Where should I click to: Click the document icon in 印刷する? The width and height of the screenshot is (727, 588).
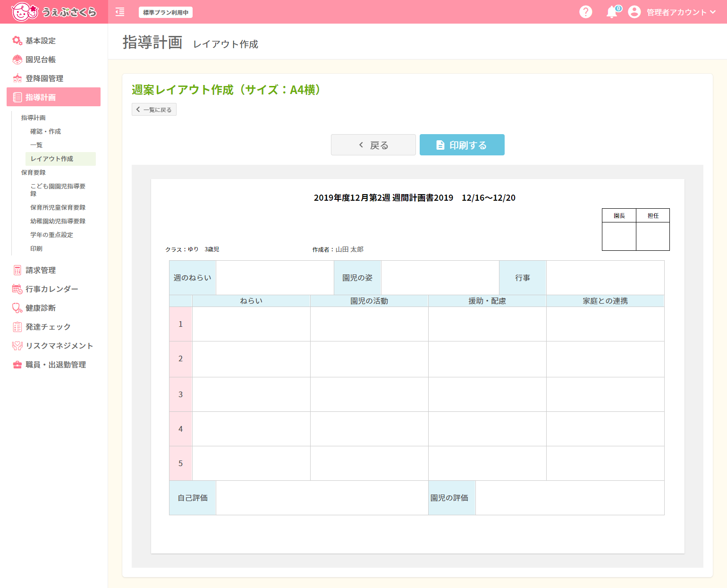click(x=440, y=145)
